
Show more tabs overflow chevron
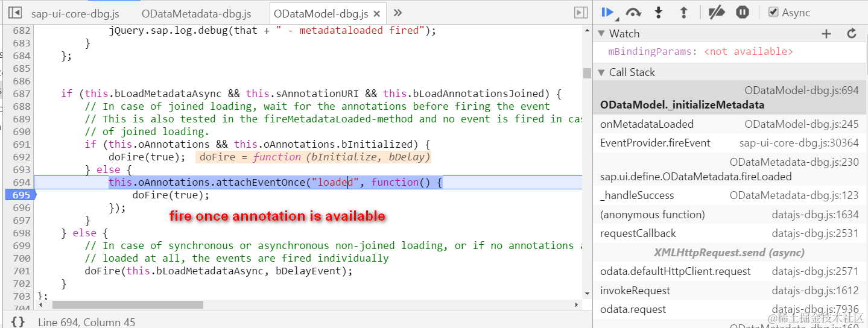tap(398, 13)
